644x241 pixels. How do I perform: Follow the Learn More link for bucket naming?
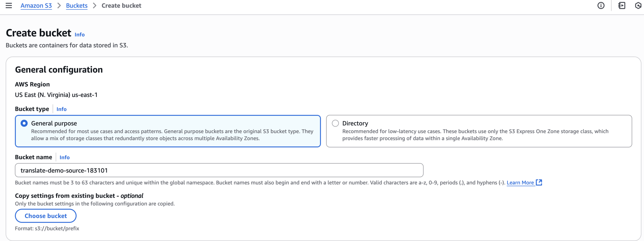[520, 183]
